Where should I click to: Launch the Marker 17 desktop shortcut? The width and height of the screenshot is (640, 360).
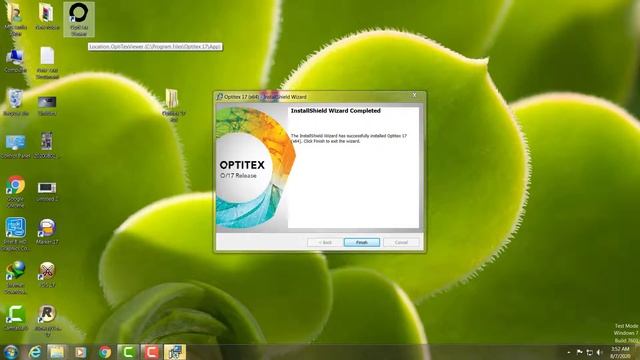click(47, 231)
